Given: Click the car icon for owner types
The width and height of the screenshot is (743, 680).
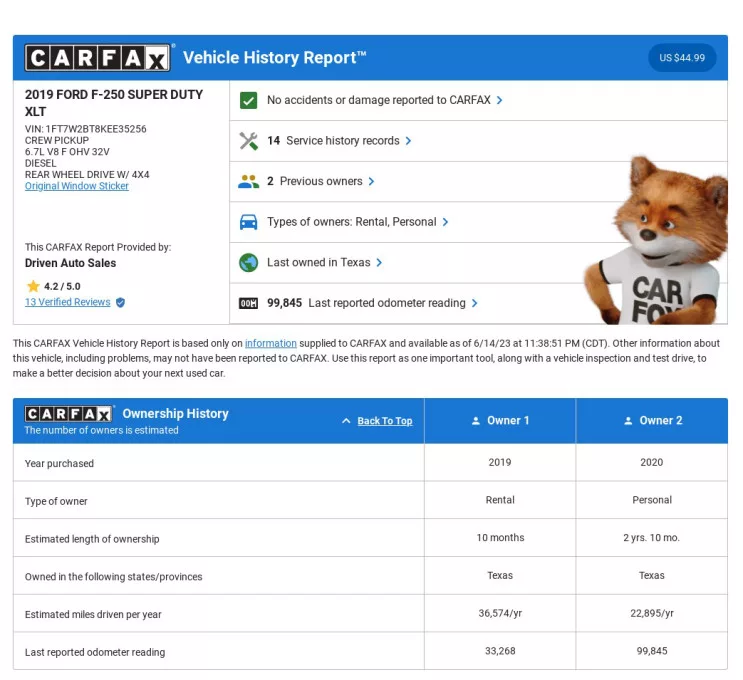Looking at the screenshot, I should tap(249, 222).
